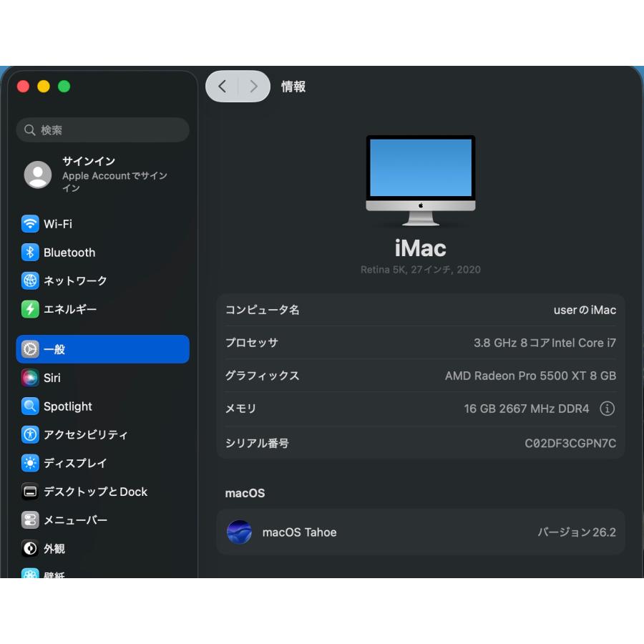
Task: Click the macOS section heading
Action: tap(245, 493)
